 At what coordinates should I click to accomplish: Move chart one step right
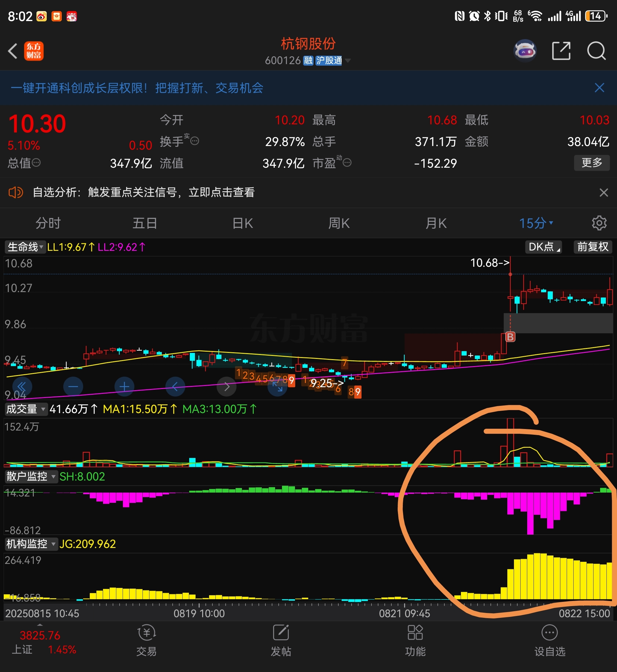click(x=227, y=387)
